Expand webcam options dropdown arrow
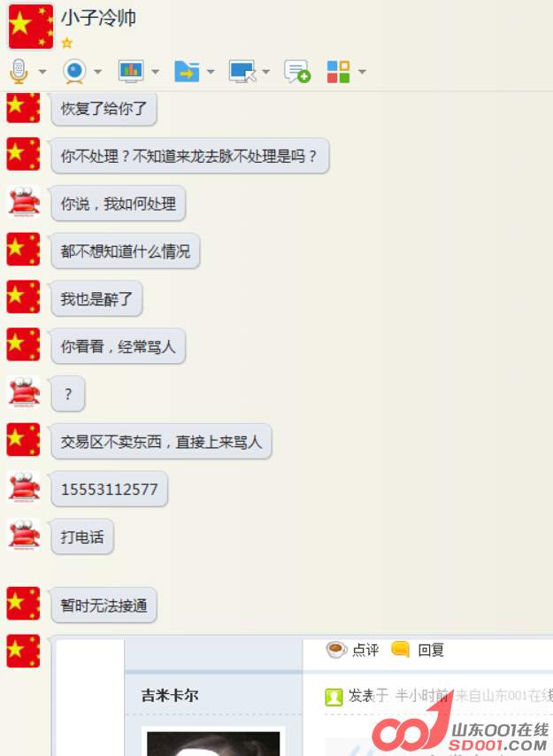Image resolution: width=553 pixels, height=756 pixels. tap(98, 72)
